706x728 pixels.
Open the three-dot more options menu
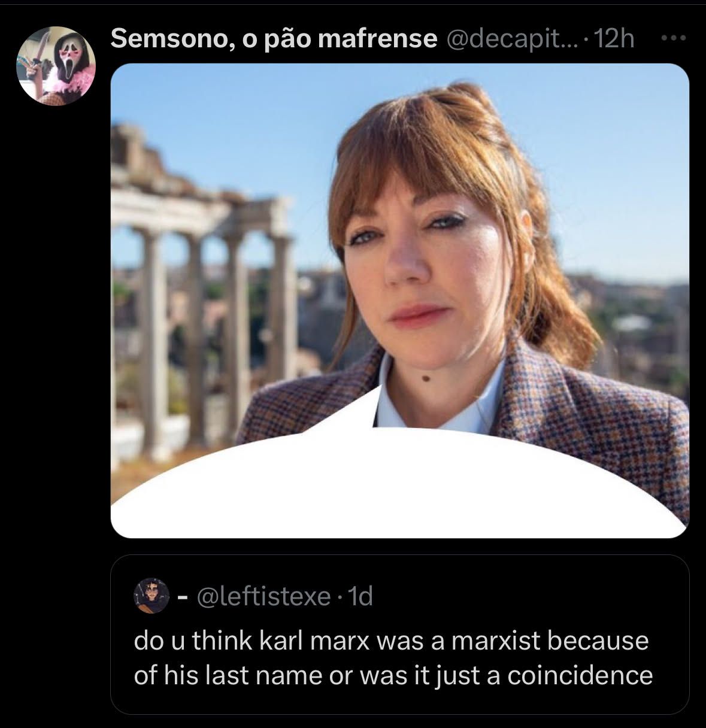tap(674, 40)
